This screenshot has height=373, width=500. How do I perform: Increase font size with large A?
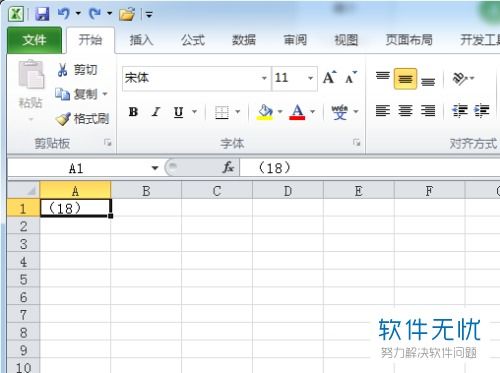(330, 78)
